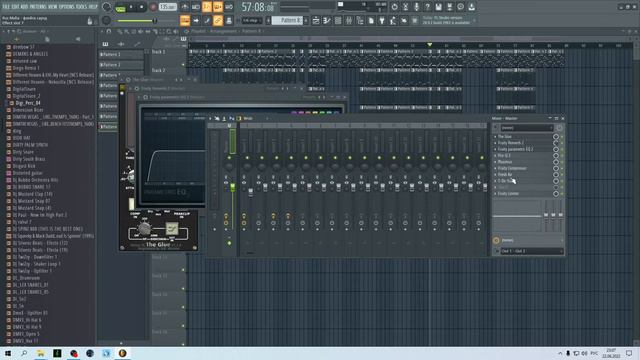This screenshot has width=640, height=360.
Task: Click the export/render audio icon
Action: [449, 7]
